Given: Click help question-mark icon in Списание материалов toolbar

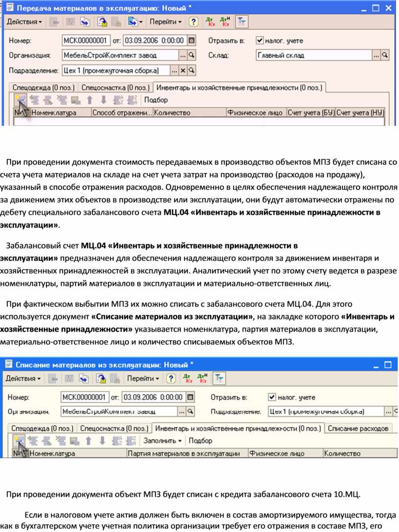Looking at the screenshot, I should click(171, 379).
